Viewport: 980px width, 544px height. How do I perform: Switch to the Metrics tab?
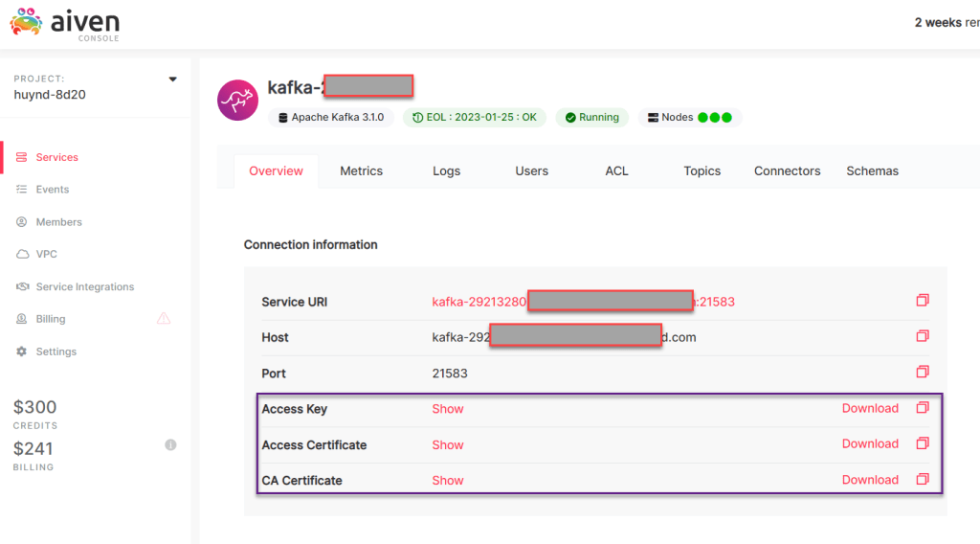click(x=361, y=170)
